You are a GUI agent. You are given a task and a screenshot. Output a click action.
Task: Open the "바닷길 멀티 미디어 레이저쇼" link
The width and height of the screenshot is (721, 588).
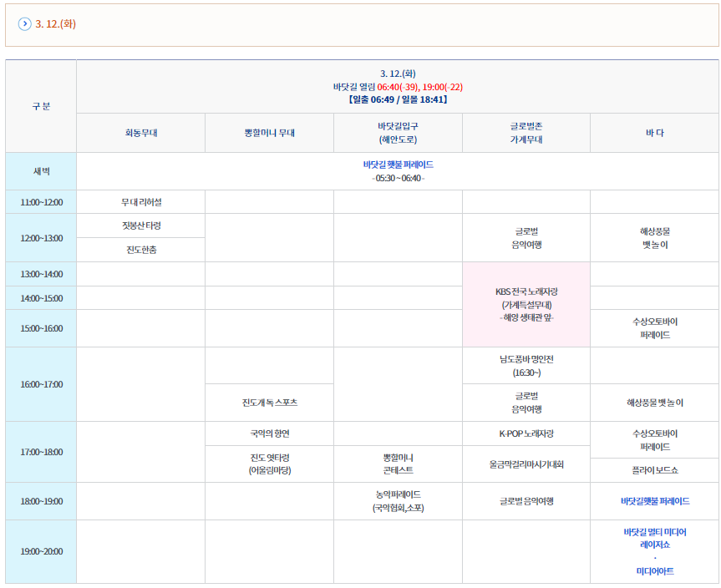click(x=655, y=539)
